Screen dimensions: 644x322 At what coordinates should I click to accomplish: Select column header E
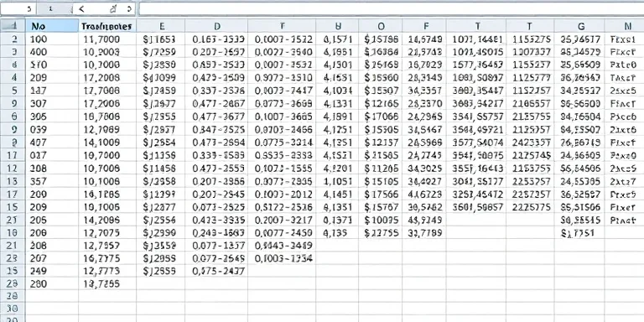(x=161, y=26)
